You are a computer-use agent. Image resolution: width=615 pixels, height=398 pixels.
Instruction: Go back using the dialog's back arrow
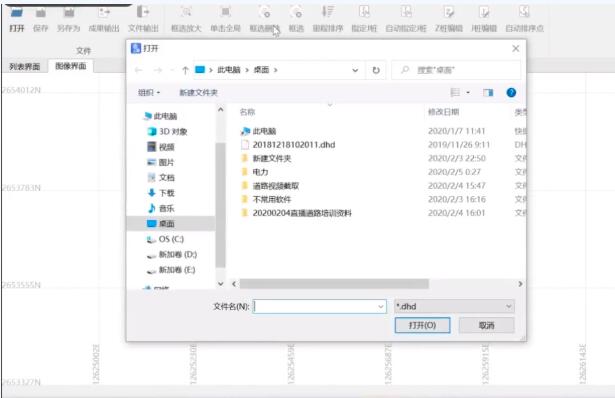138,70
